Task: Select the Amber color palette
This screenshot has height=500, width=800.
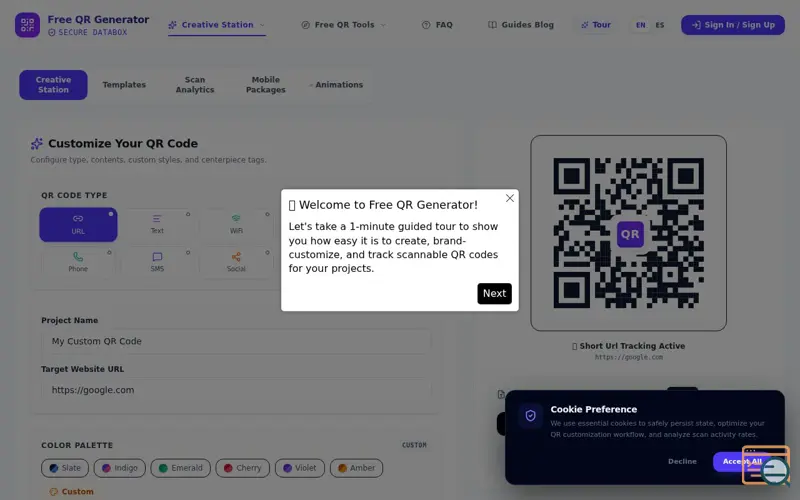Action: [356, 468]
